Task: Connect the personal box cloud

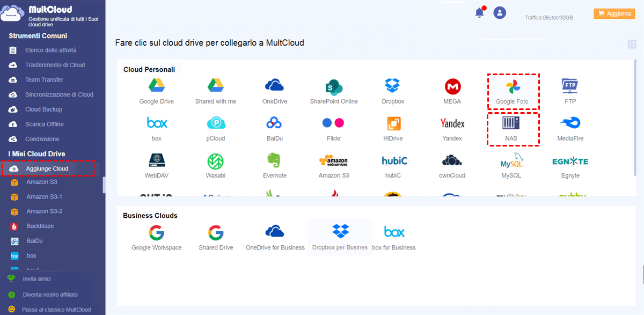Action: click(x=157, y=123)
